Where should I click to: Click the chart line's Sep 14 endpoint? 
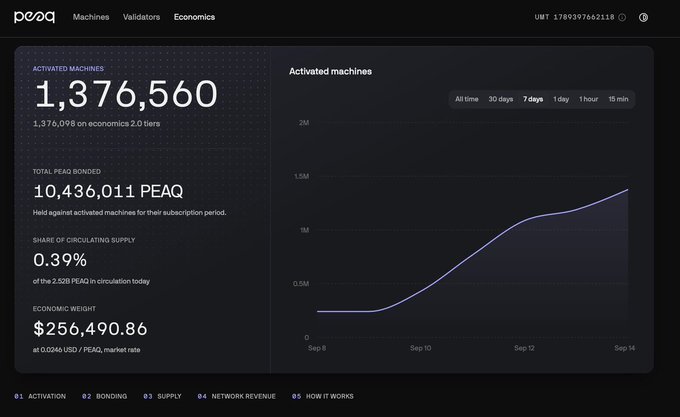pyautogui.click(x=628, y=189)
